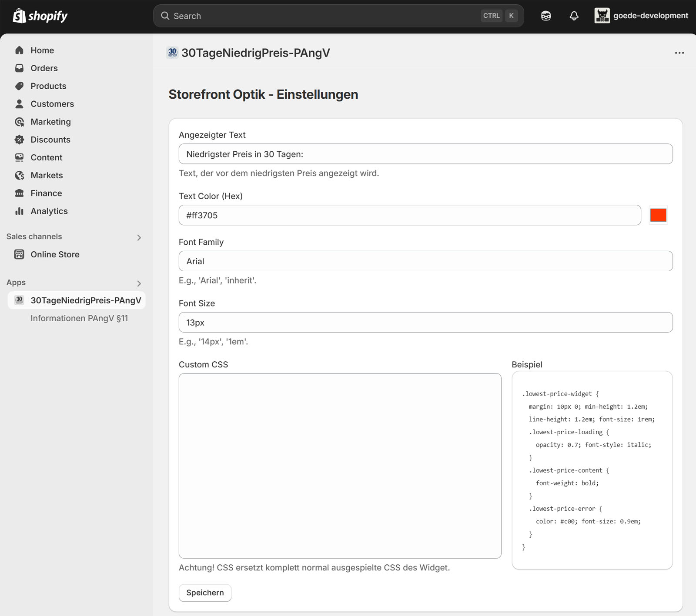Viewport: 696px width, 616px height.
Task: Click the Products tag icon
Action: (20, 86)
